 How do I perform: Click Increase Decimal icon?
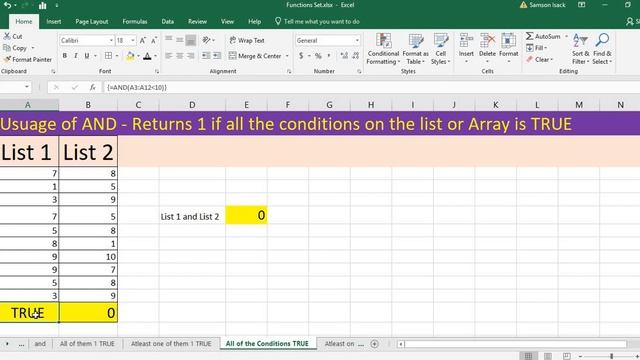tap(344, 56)
